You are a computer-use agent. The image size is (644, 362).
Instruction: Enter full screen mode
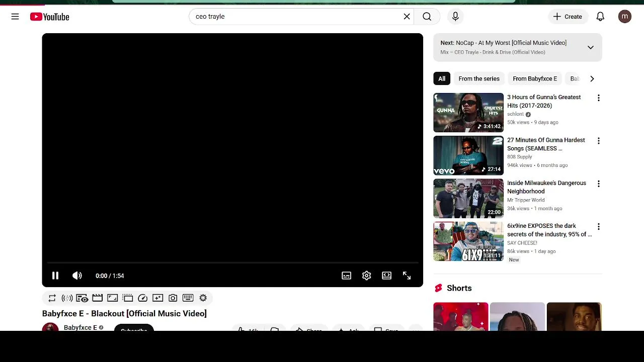click(x=407, y=276)
